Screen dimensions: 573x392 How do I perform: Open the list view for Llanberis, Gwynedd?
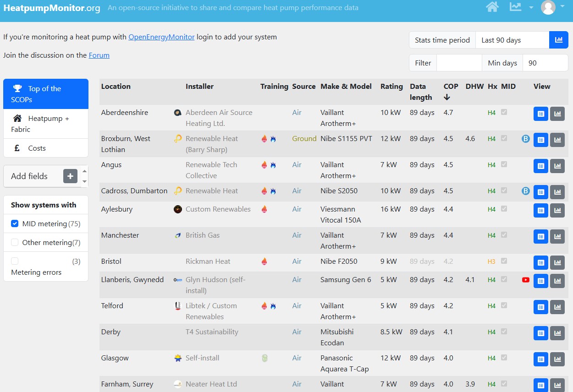(541, 281)
